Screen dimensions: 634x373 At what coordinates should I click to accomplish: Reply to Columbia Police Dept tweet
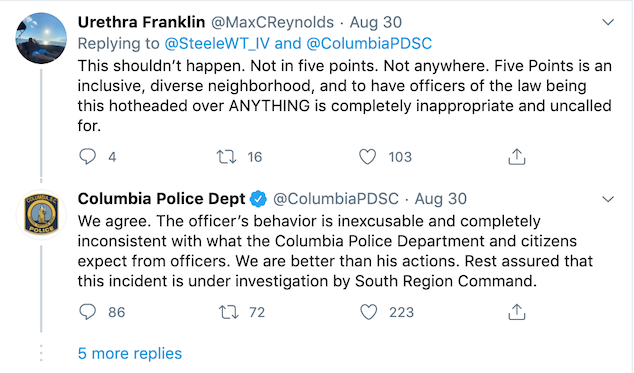coord(87,312)
